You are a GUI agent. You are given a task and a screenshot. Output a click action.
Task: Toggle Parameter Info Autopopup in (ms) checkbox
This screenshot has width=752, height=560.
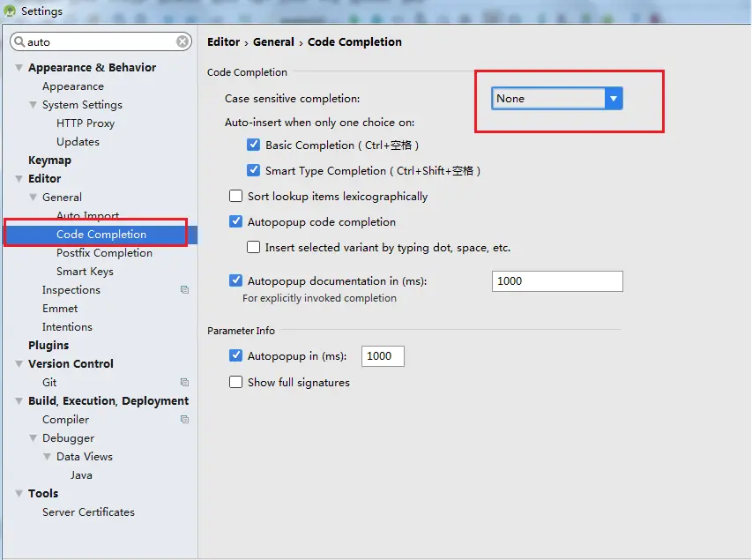tap(235, 355)
